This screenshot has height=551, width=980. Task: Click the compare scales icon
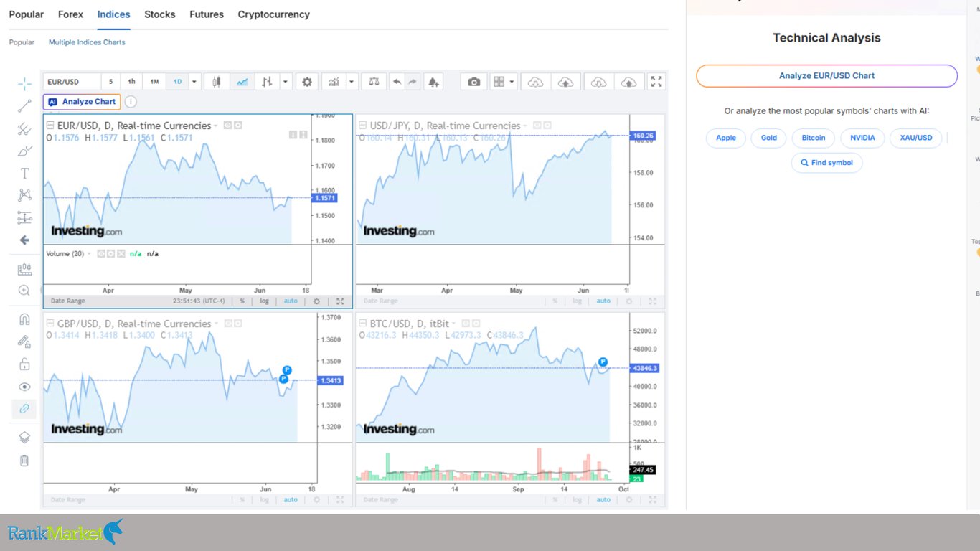374,82
